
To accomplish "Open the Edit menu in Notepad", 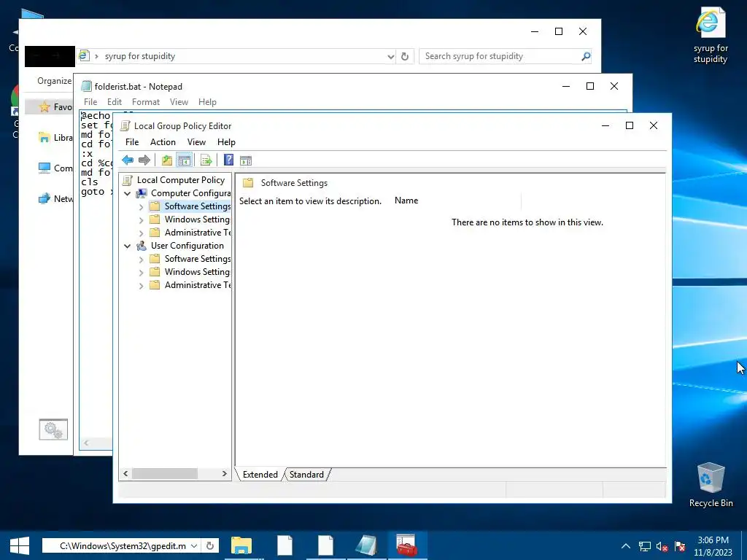I will click(x=115, y=102).
